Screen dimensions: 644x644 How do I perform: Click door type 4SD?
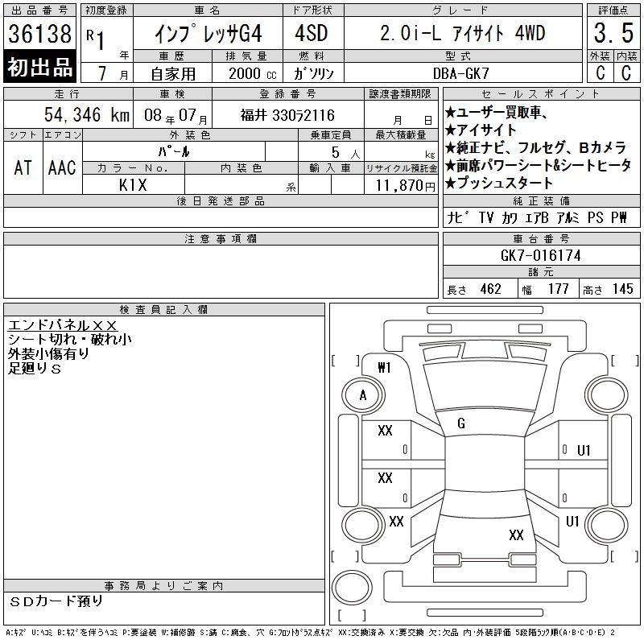tap(311, 33)
